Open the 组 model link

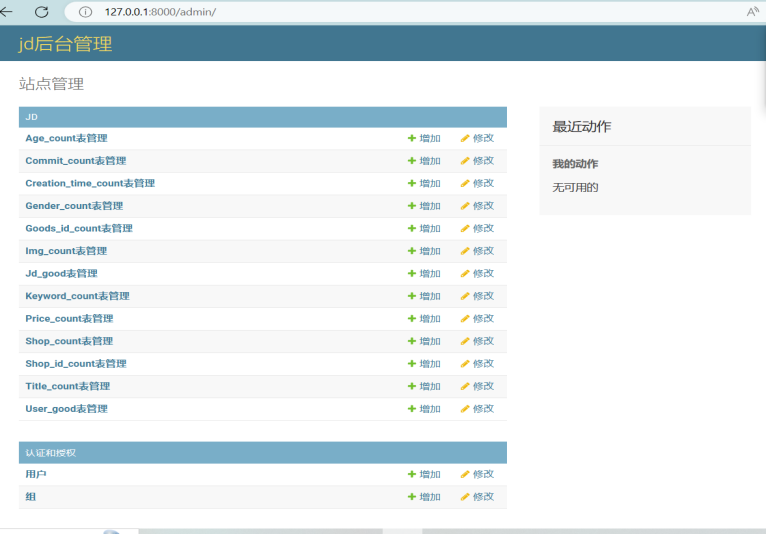point(31,497)
